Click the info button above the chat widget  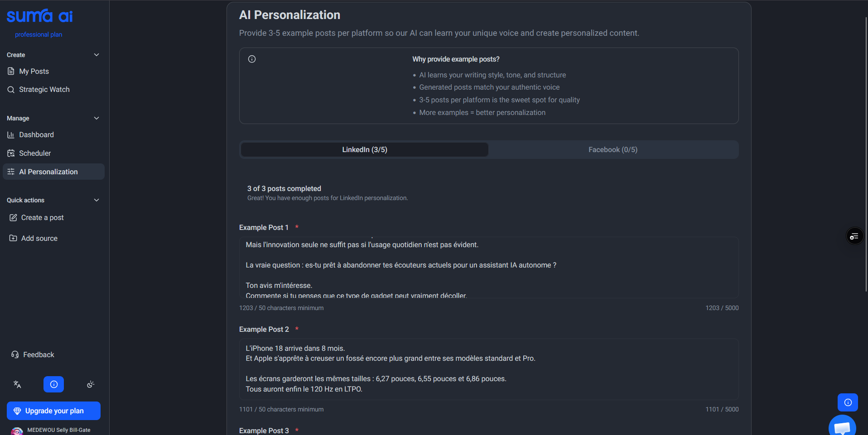pos(848,402)
